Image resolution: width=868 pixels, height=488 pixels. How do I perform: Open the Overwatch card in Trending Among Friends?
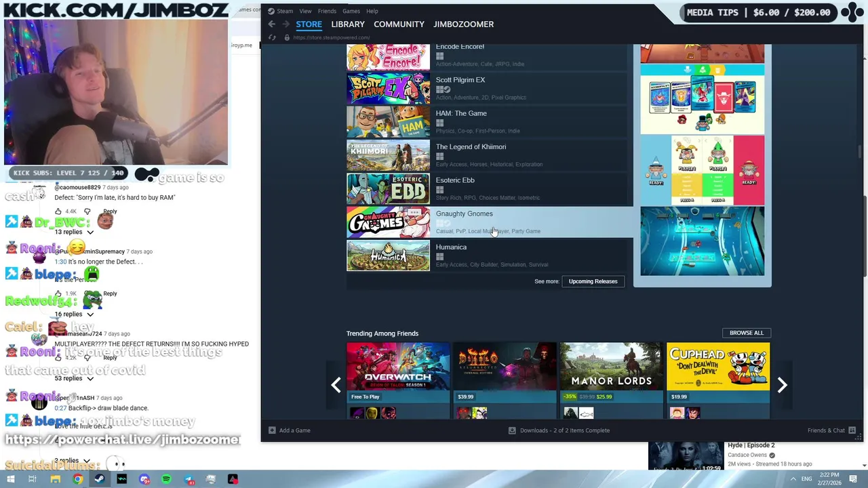point(398,380)
